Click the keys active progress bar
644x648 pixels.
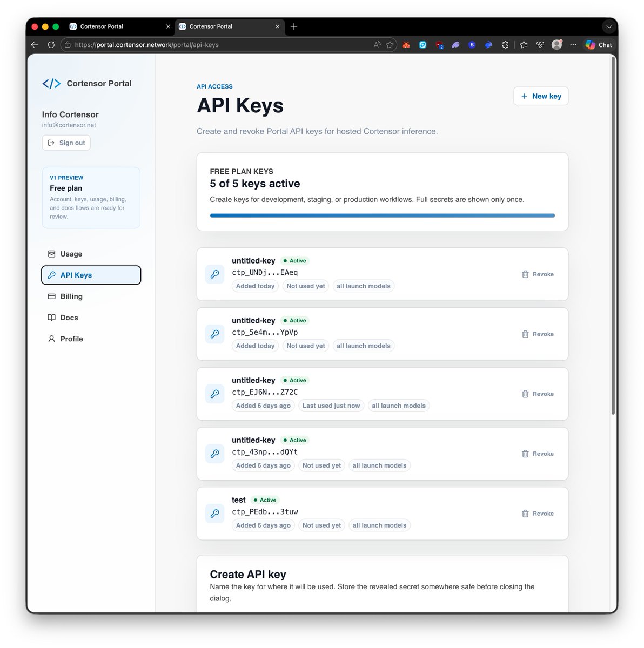click(x=383, y=215)
